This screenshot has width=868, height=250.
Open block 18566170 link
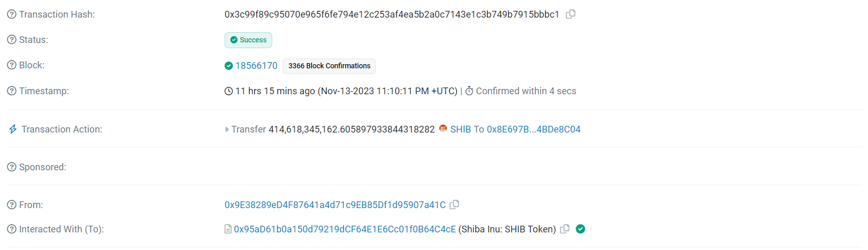(x=256, y=66)
